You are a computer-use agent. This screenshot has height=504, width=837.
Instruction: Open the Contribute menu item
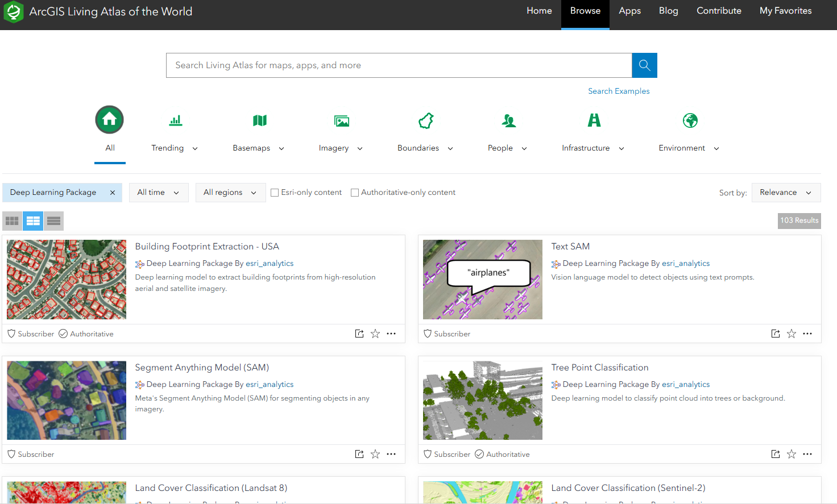click(x=718, y=10)
